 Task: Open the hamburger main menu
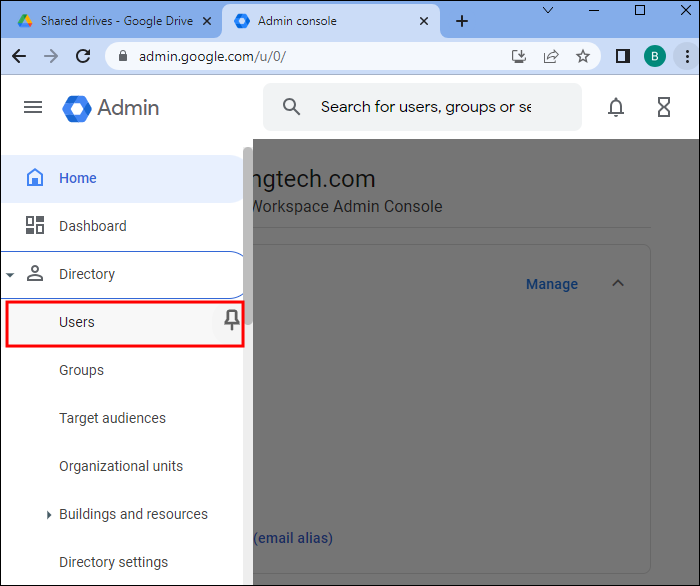coord(33,107)
